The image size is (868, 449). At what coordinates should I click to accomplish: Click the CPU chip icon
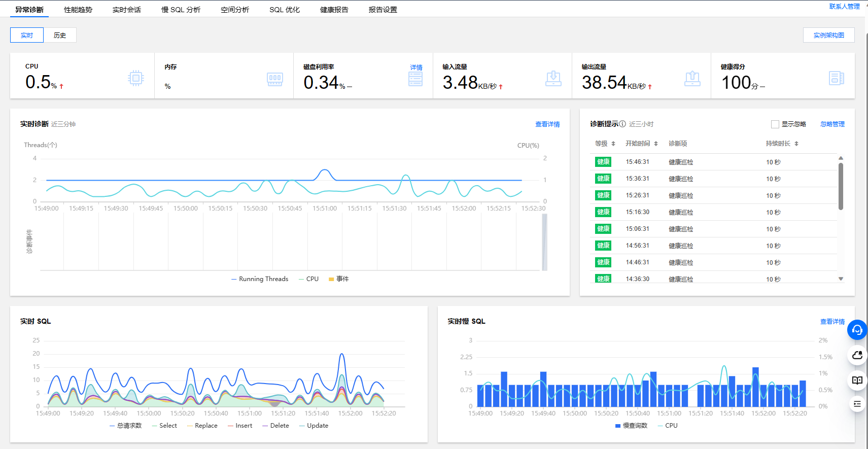(x=136, y=78)
